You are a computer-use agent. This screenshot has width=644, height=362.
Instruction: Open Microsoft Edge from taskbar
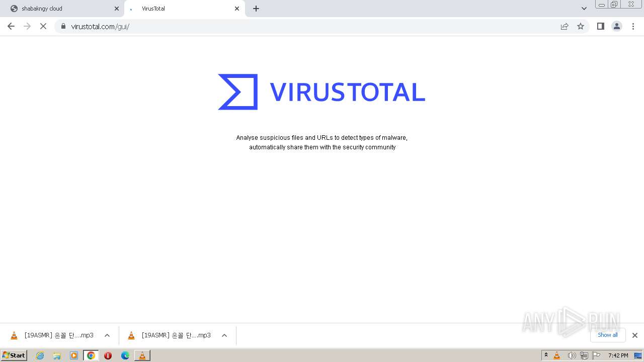pos(125,355)
